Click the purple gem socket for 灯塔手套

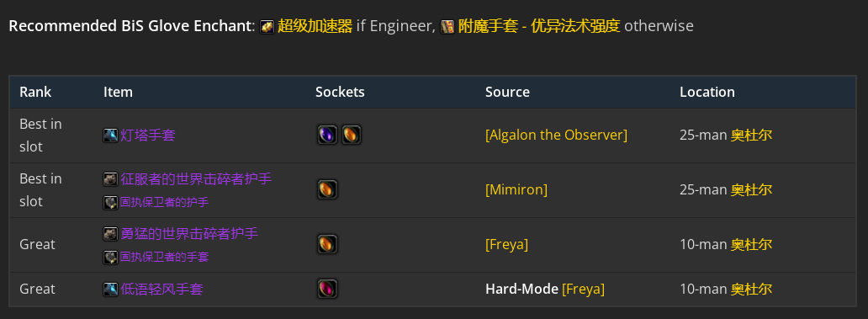click(x=327, y=135)
